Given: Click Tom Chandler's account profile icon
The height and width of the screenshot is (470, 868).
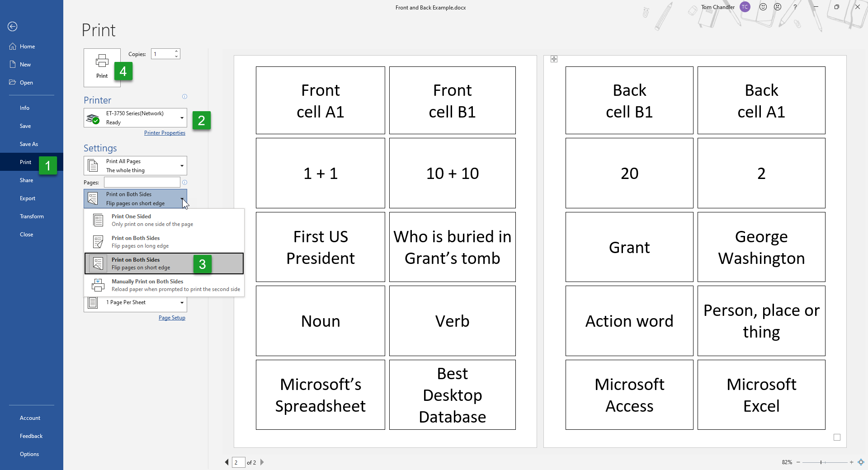Looking at the screenshot, I should pos(745,7).
